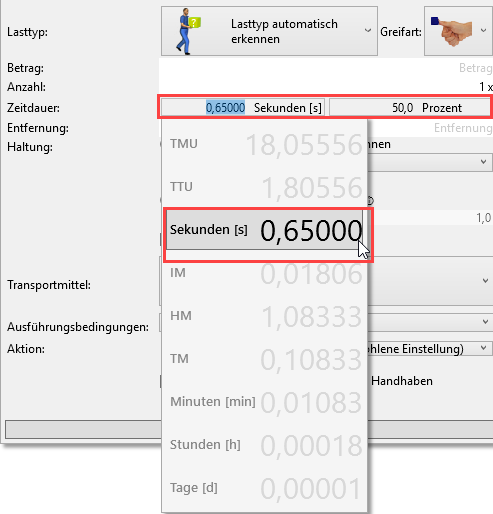Click the Anzahl 1 x field
The image size is (493, 514).
pyautogui.click(x=326, y=87)
